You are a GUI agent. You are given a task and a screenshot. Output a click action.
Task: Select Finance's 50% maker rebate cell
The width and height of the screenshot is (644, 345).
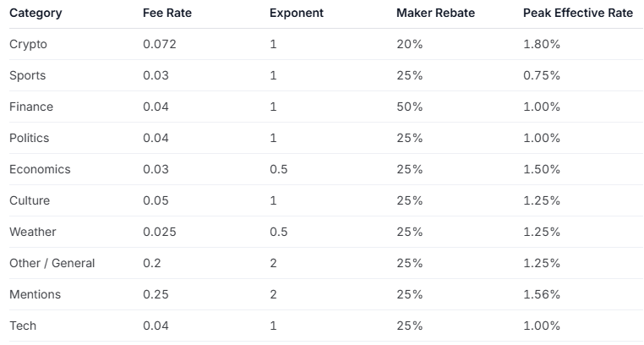click(x=410, y=107)
